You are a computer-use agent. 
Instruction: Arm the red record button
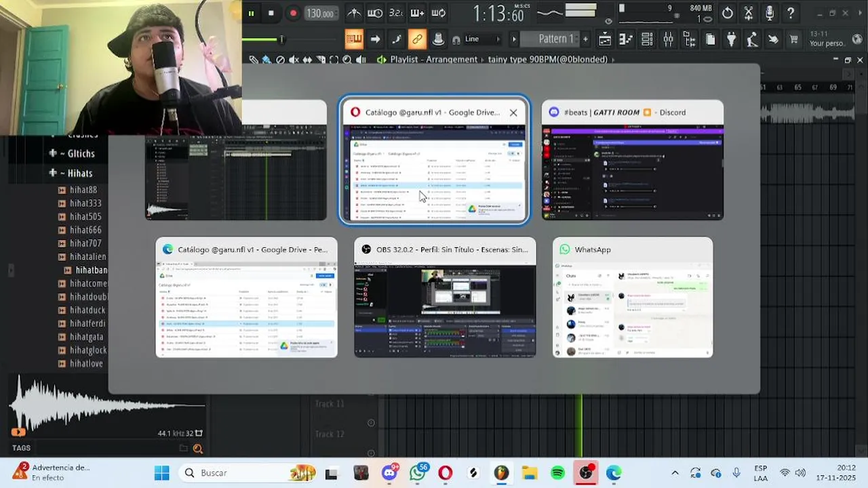point(293,13)
